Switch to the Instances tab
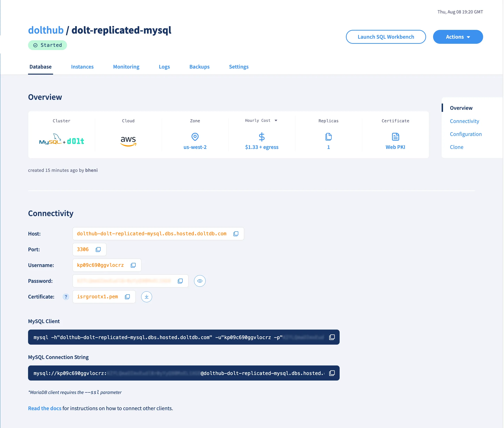This screenshot has height=428, width=504. point(82,67)
